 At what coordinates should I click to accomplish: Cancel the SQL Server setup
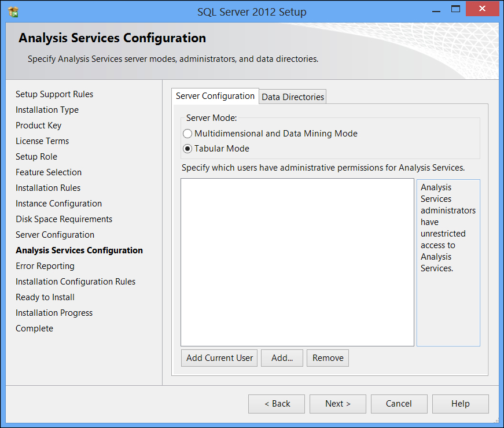pyautogui.click(x=399, y=404)
